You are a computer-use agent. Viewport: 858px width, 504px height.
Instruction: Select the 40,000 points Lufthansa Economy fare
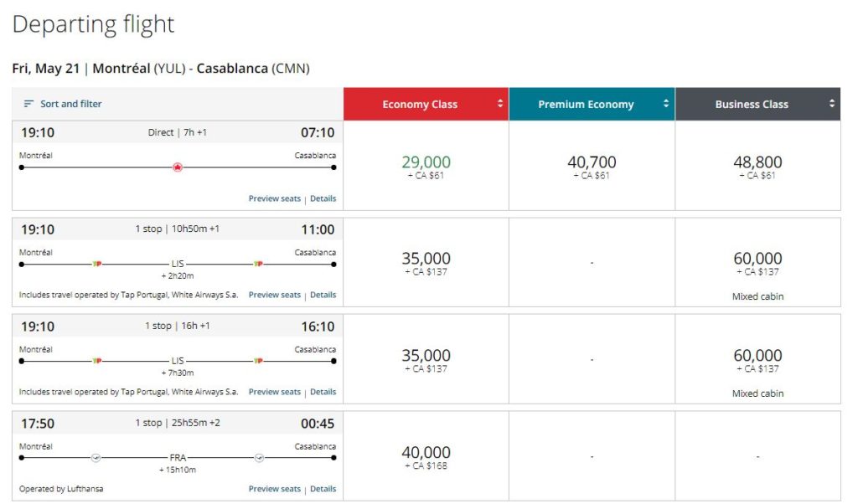[426, 456]
